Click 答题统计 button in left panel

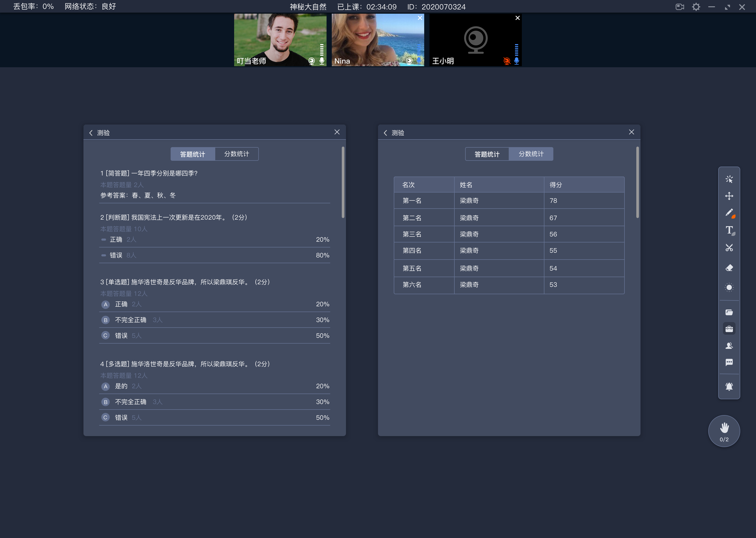[192, 153]
